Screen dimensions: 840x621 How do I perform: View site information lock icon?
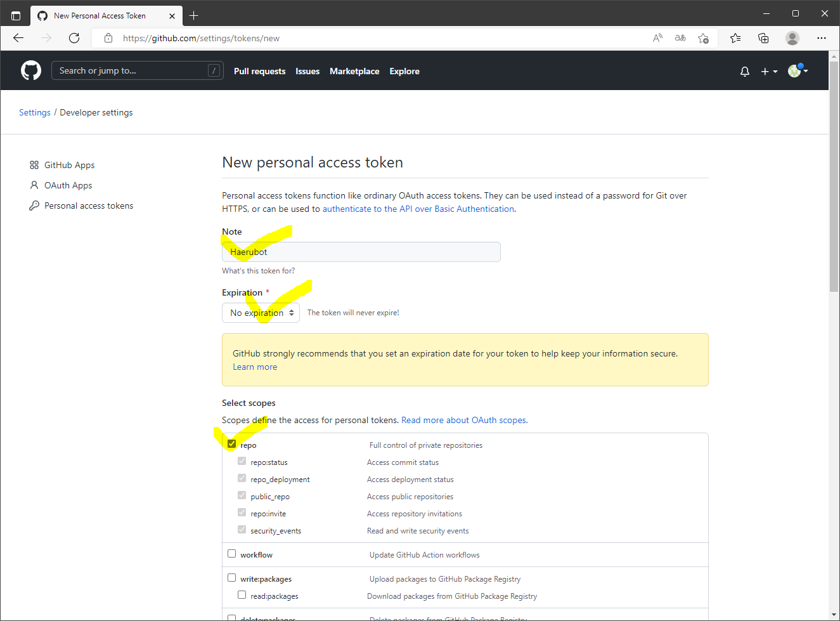108,38
